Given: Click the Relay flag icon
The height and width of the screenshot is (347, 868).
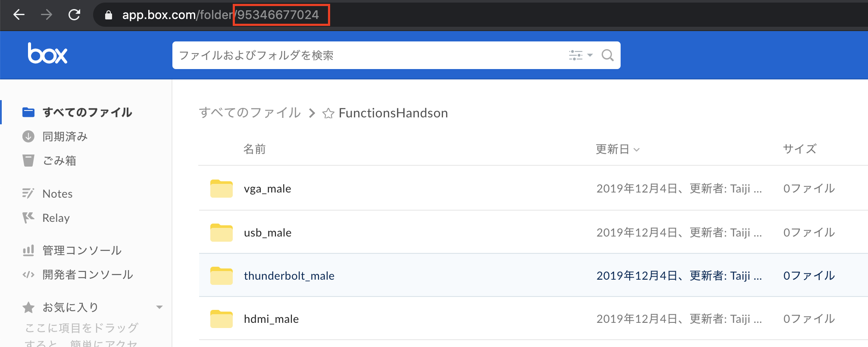Looking at the screenshot, I should tap(28, 218).
